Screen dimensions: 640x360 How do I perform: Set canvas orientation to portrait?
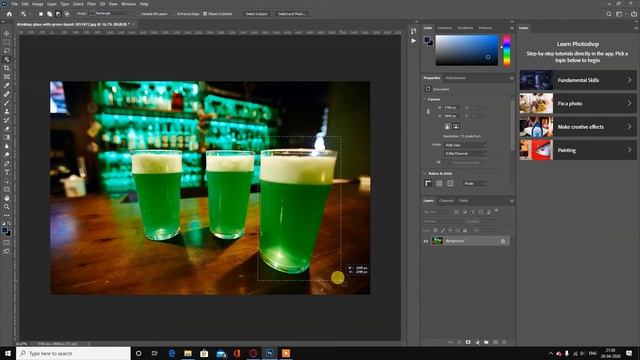click(x=447, y=127)
